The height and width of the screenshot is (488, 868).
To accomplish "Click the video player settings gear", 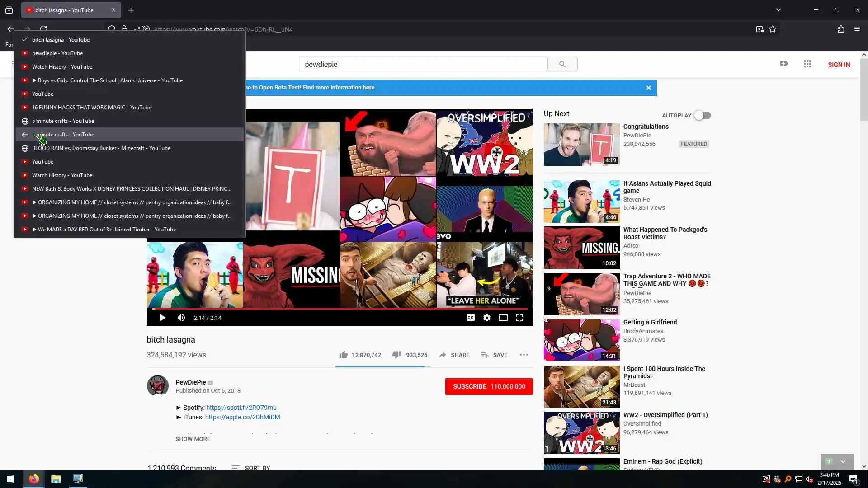I will [x=486, y=318].
